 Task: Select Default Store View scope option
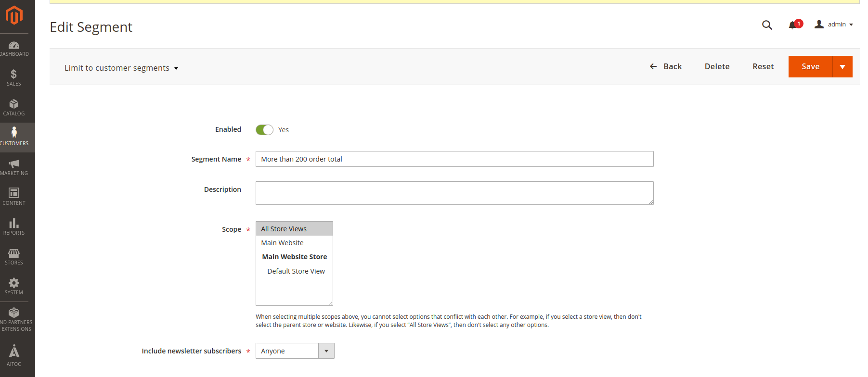coord(294,271)
